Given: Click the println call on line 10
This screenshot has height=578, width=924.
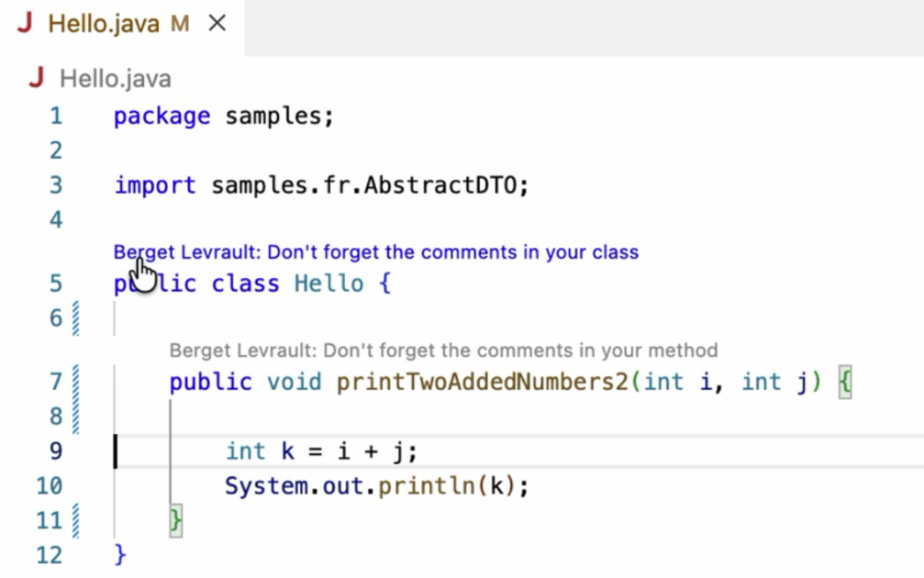Looking at the screenshot, I should click(431, 485).
